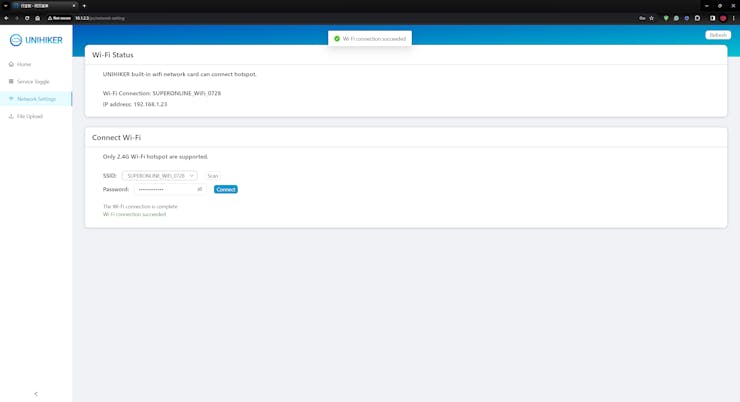This screenshot has width=740, height=402.
Task: Collapse the sidebar with the arrow
Action: click(x=36, y=394)
